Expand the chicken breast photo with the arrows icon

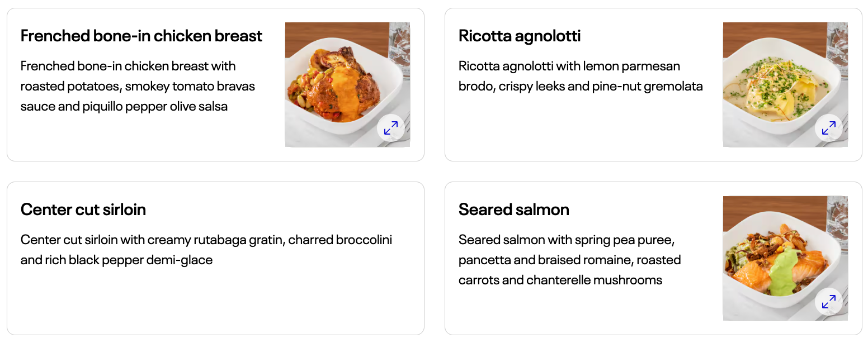pyautogui.click(x=391, y=128)
